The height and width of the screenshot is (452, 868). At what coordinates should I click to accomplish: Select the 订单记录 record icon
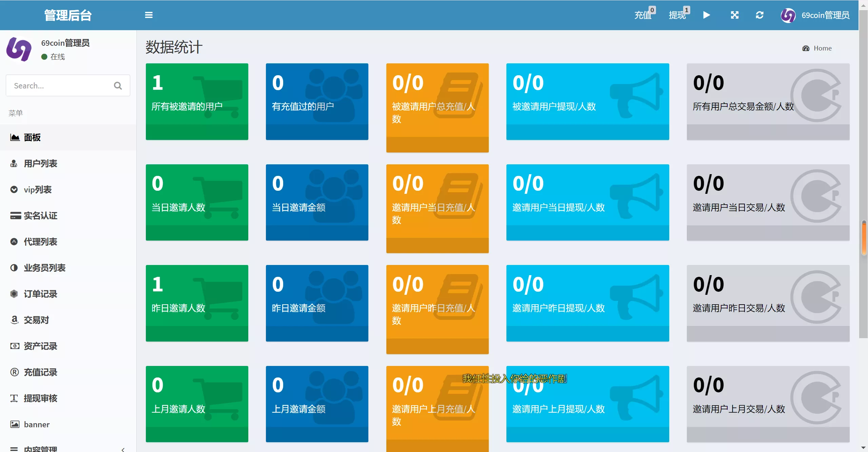14,294
